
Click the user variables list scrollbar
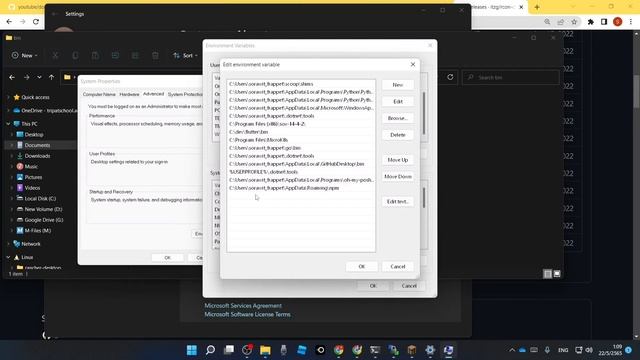424,113
